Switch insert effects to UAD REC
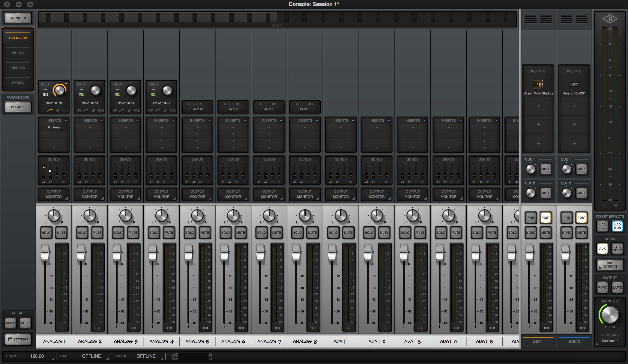 [x=602, y=226]
